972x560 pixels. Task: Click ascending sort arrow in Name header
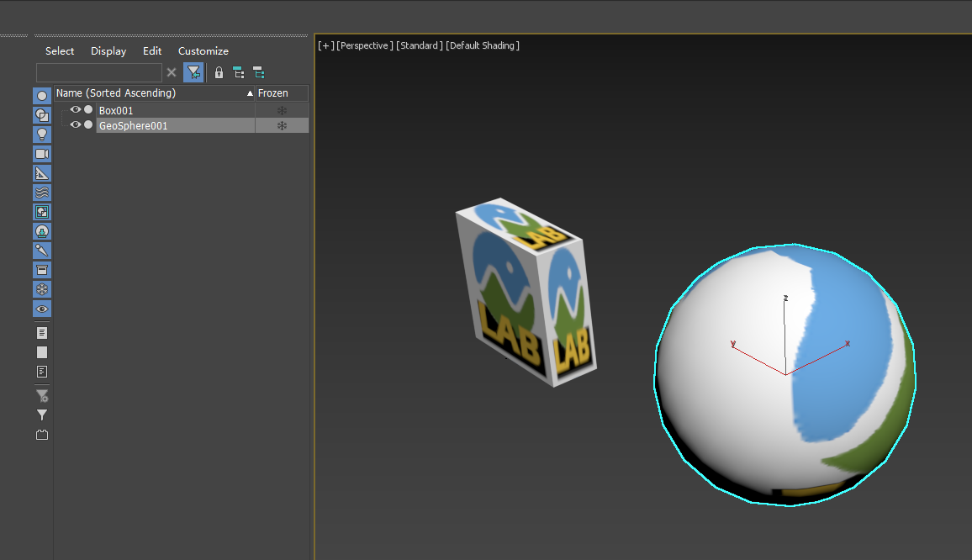[x=250, y=93]
